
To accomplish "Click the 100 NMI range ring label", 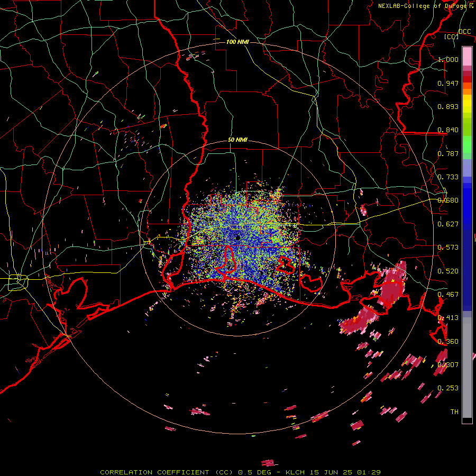I will (x=237, y=42).
